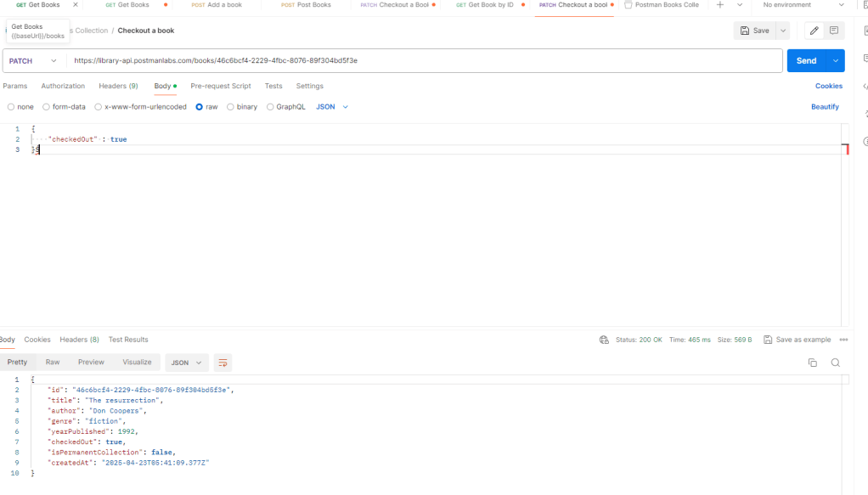
Task: Toggle the word wrap icon in response
Action: coord(223,363)
